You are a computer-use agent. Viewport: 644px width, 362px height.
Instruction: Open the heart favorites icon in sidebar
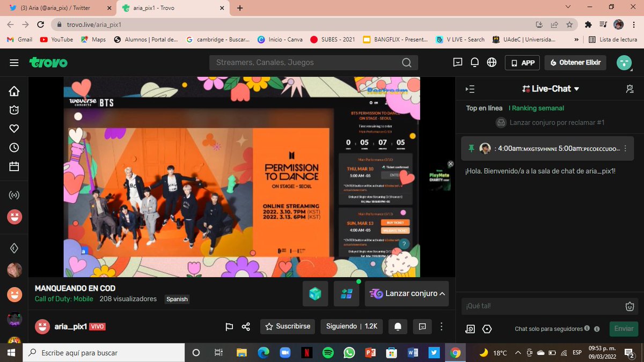(14, 128)
